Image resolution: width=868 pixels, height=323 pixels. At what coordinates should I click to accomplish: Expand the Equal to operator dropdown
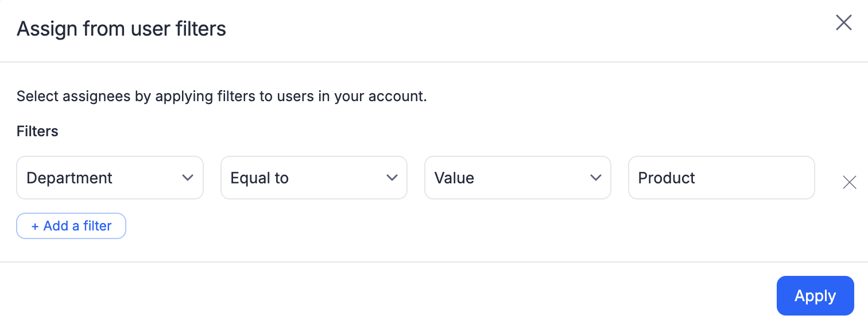[313, 178]
